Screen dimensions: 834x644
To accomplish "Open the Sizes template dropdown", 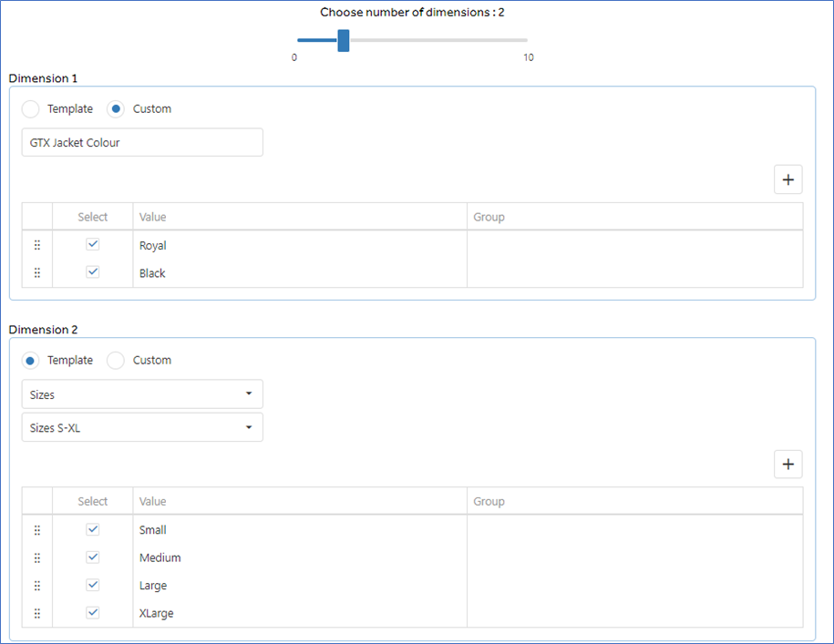I will tap(142, 394).
